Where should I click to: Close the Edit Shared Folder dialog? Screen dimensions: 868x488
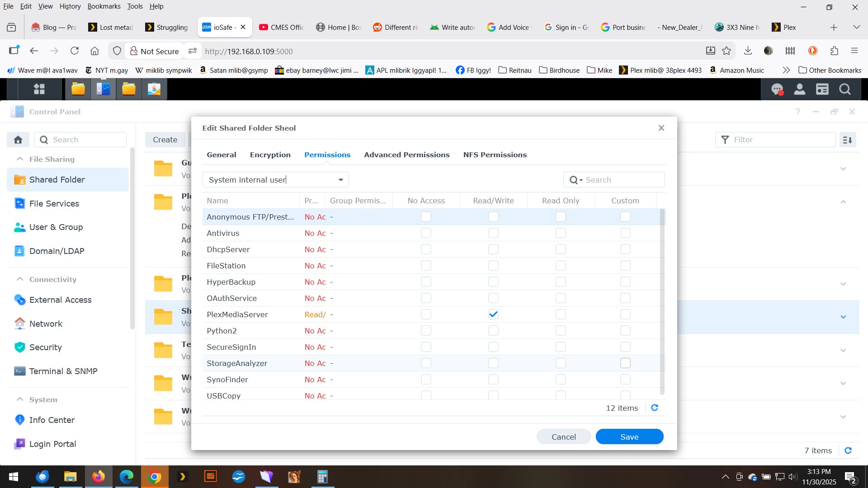tap(661, 128)
